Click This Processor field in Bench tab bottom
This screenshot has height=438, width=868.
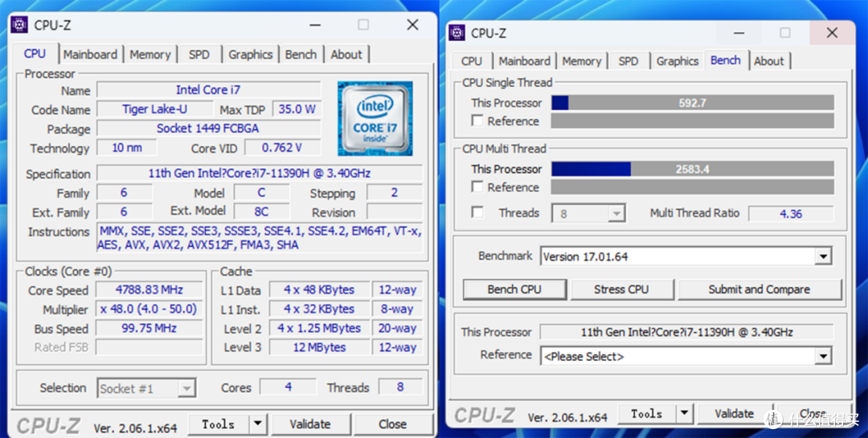[687, 332]
